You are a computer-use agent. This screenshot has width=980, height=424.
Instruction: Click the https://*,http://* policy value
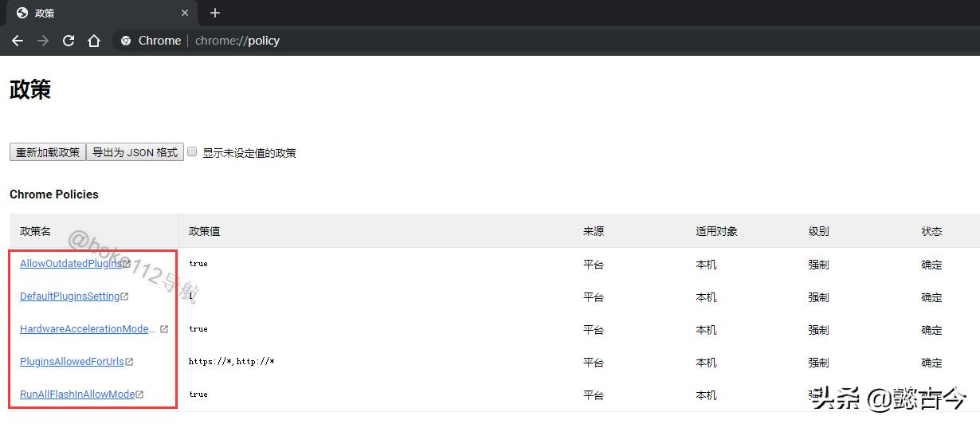(x=232, y=362)
